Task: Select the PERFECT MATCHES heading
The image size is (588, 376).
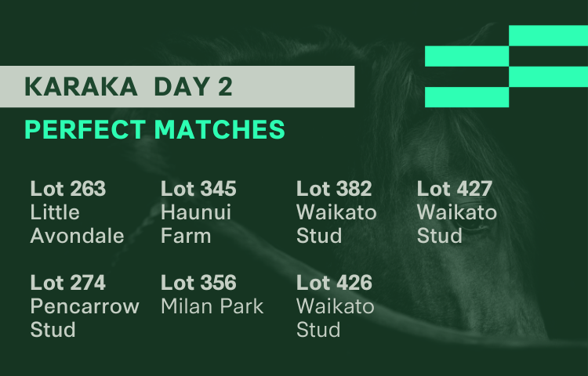Action: 154,129
